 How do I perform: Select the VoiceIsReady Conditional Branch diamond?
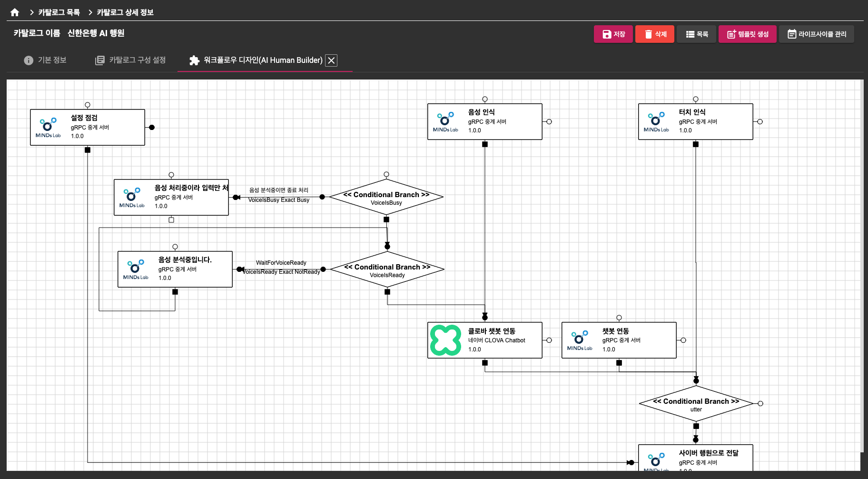387,269
